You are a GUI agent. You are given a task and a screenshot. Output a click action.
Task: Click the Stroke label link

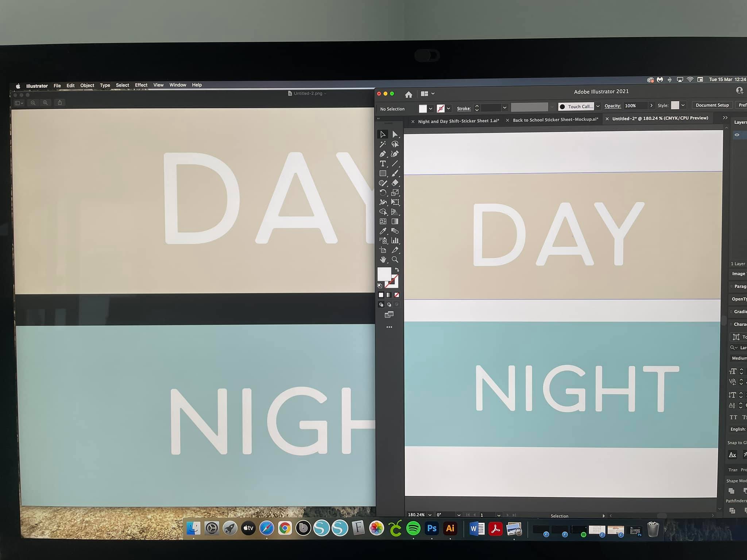pyautogui.click(x=464, y=108)
